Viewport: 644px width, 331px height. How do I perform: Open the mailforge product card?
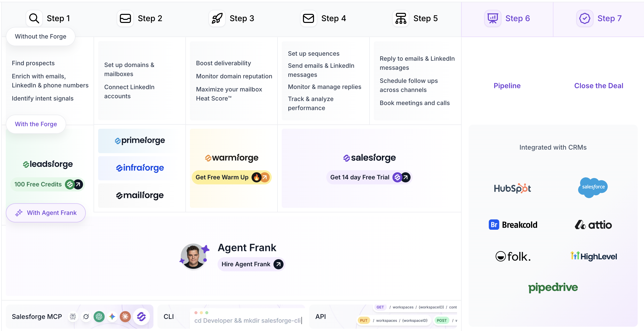coord(140,195)
